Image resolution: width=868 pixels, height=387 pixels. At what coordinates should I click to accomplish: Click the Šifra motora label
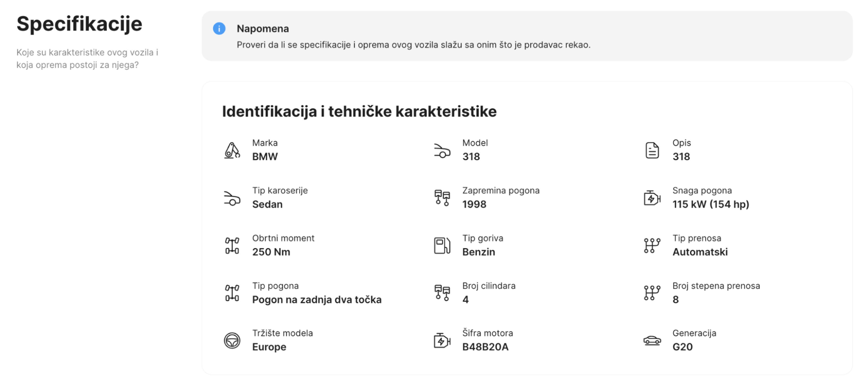coord(488,333)
